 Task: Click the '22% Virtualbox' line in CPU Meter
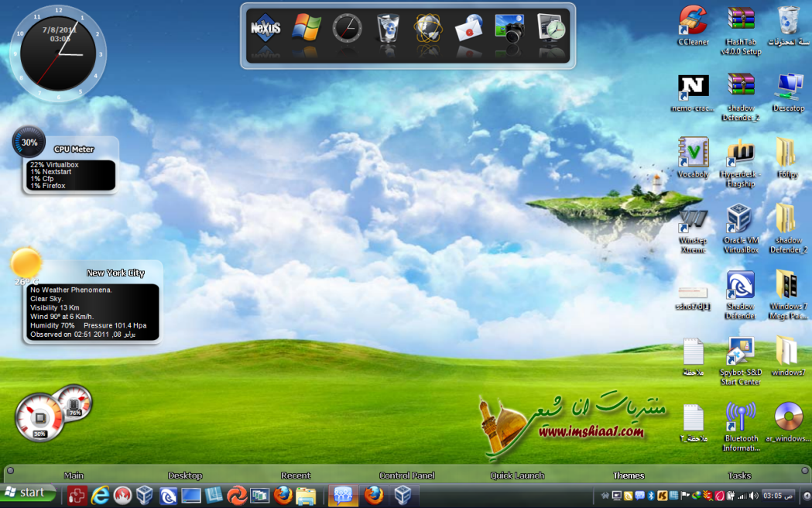pyautogui.click(x=54, y=165)
